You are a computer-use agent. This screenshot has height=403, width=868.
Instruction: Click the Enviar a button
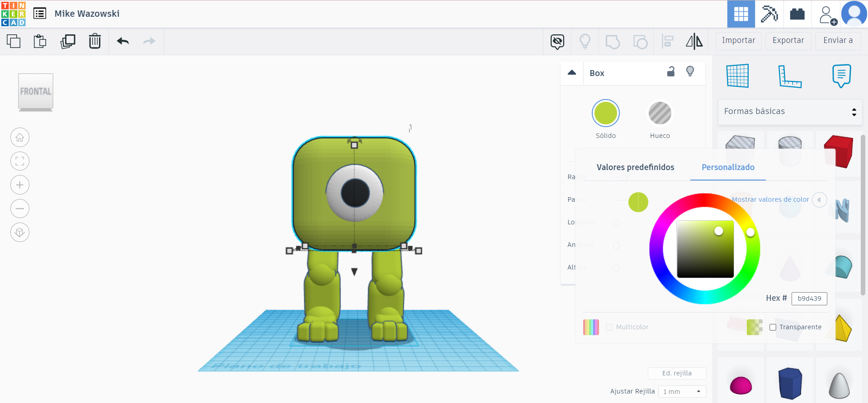(x=838, y=41)
